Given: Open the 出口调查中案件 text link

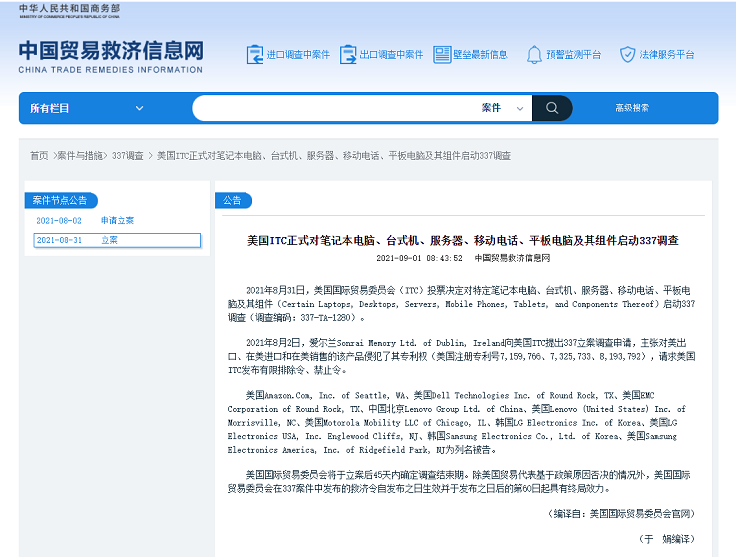Looking at the screenshot, I should coord(391,55).
